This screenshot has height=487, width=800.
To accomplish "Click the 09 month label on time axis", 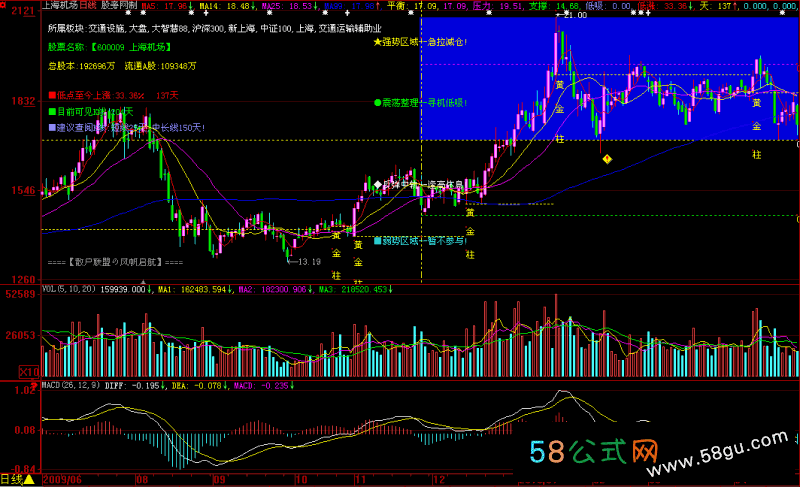I will (219, 479).
